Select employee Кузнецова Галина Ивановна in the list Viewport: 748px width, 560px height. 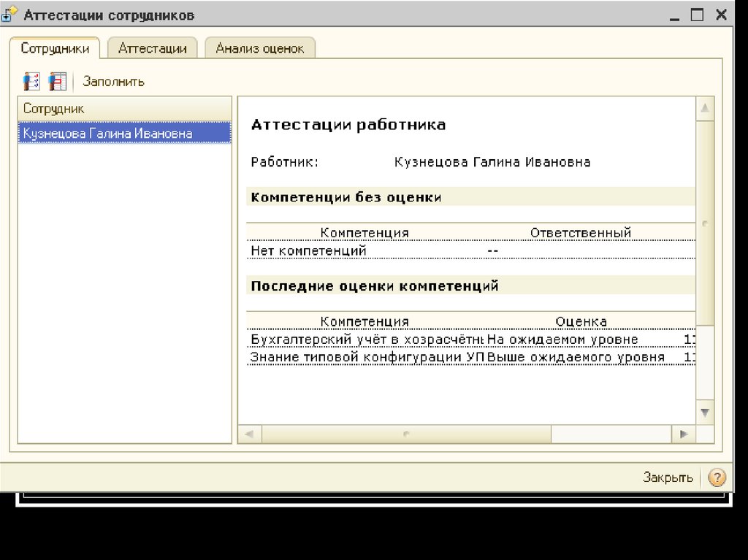(x=108, y=134)
